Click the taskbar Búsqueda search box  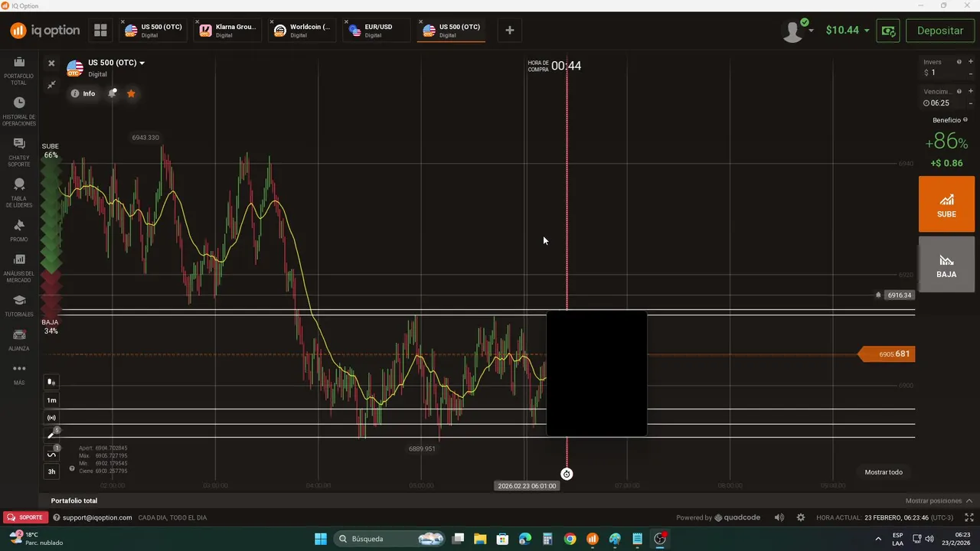pos(390,539)
